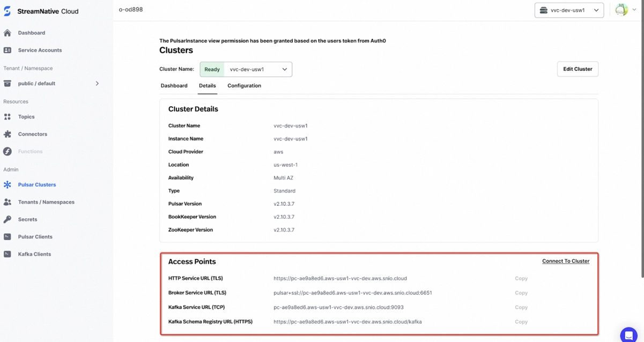The width and height of the screenshot is (644, 342).
Task: Select the Service Accounts icon in sidebar
Action: coord(8,50)
